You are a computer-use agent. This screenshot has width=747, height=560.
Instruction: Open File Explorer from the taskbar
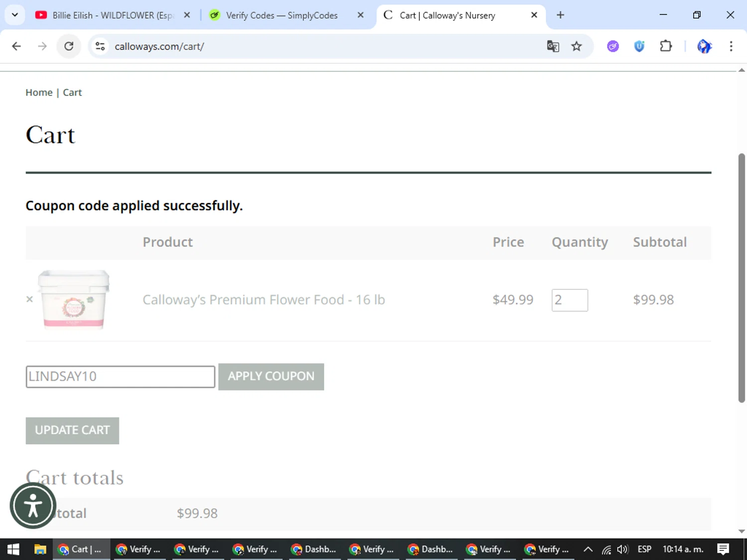pos(40,550)
